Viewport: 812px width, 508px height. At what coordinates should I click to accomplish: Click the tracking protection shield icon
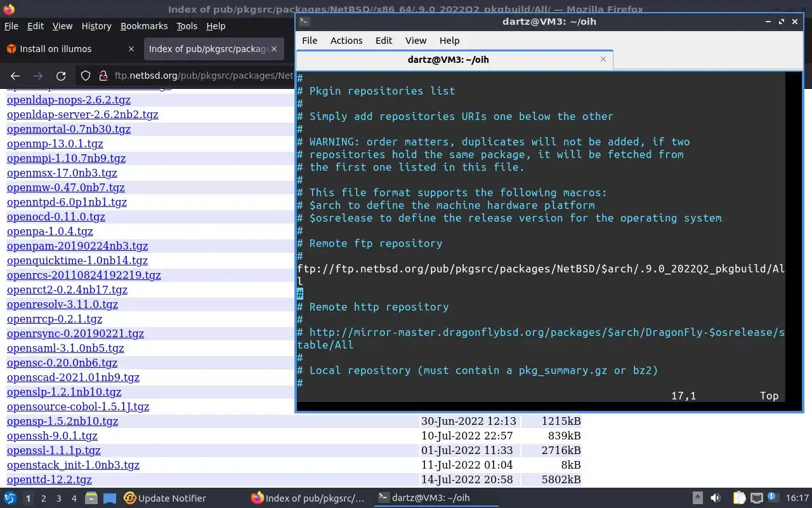(x=86, y=76)
